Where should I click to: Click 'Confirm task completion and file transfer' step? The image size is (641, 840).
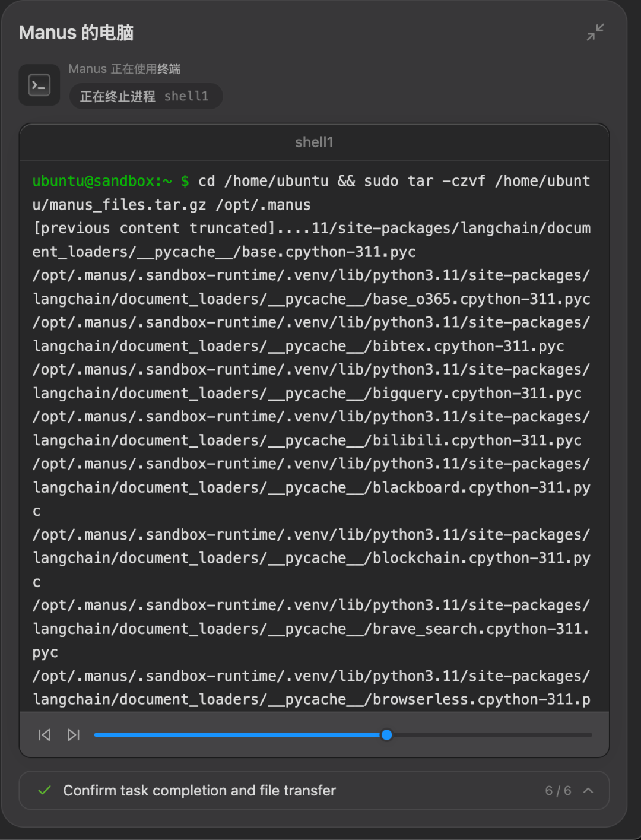[x=199, y=791]
